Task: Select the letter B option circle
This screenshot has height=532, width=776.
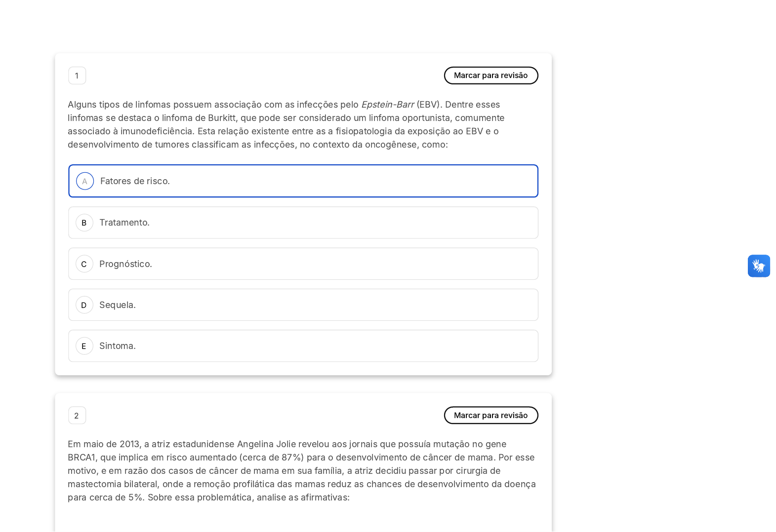Action: pos(84,223)
